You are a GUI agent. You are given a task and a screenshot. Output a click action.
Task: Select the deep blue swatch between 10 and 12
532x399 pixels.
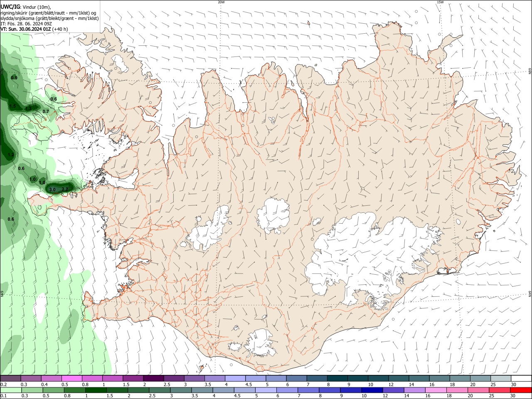(x=372, y=390)
